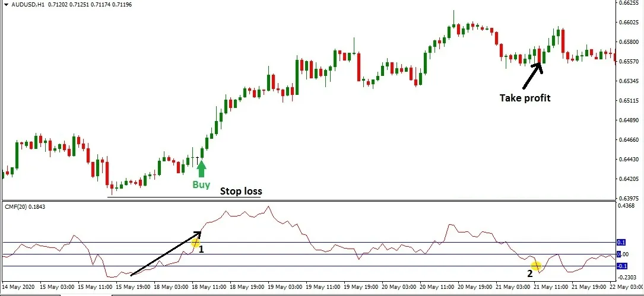This screenshot has height=296, width=644.
Task: Select the -0.1 indicator level tag
Action: click(622, 266)
